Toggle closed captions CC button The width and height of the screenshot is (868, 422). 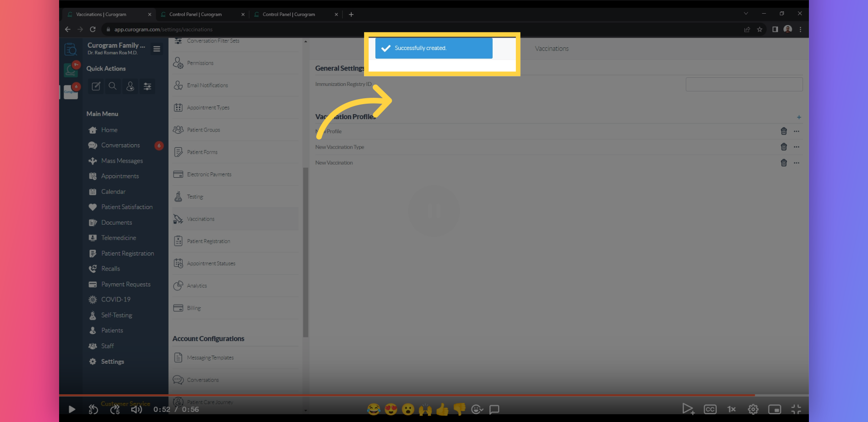point(710,409)
